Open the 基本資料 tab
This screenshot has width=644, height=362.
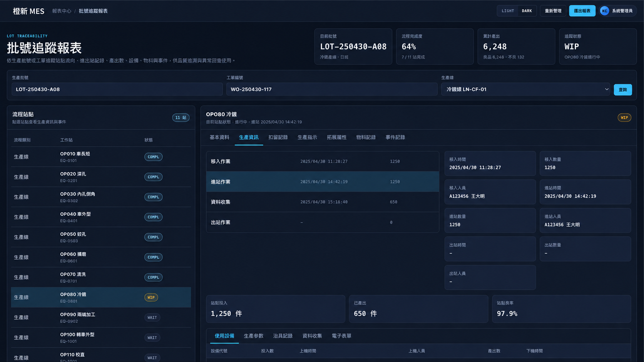219,137
